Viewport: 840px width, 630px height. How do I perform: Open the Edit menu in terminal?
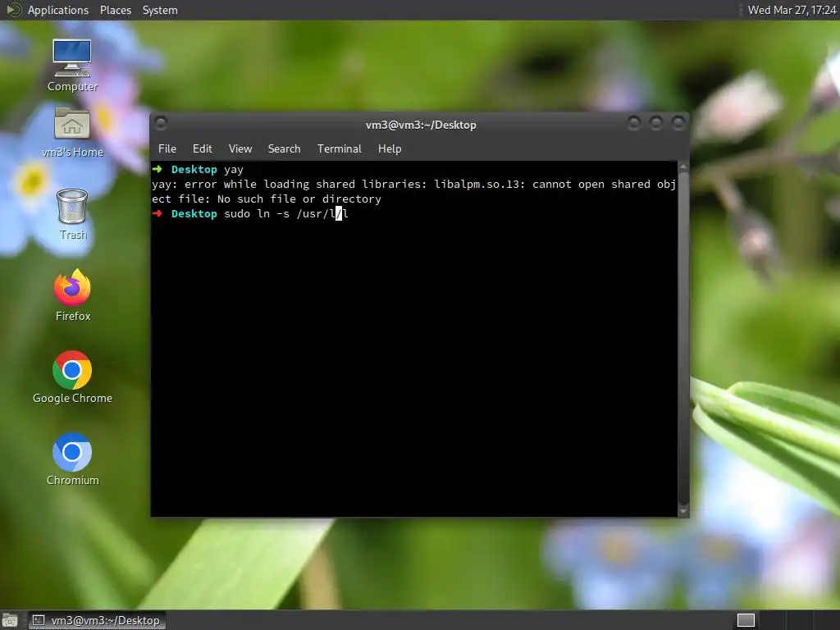pos(202,149)
